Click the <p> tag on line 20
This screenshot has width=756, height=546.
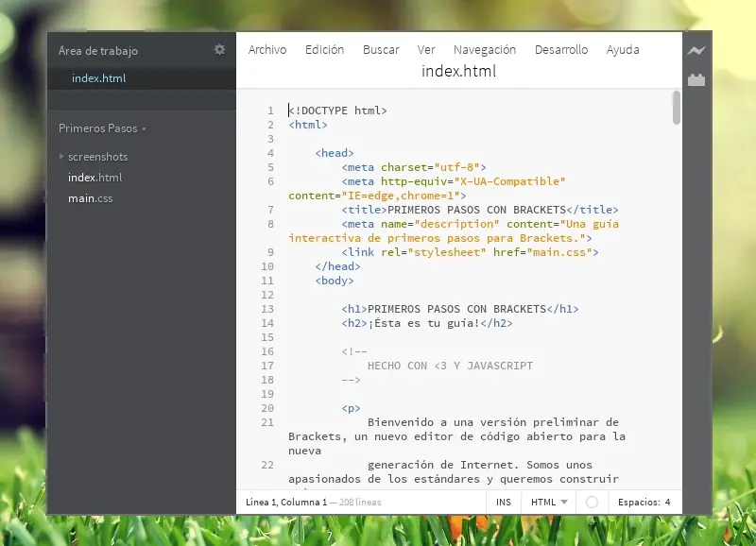(351, 408)
